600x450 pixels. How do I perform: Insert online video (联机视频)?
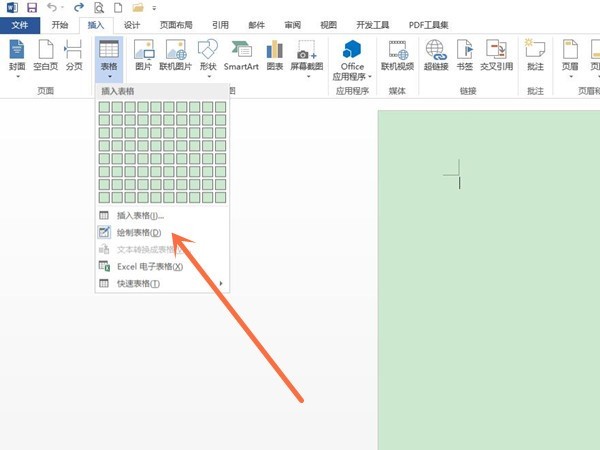[x=398, y=55]
